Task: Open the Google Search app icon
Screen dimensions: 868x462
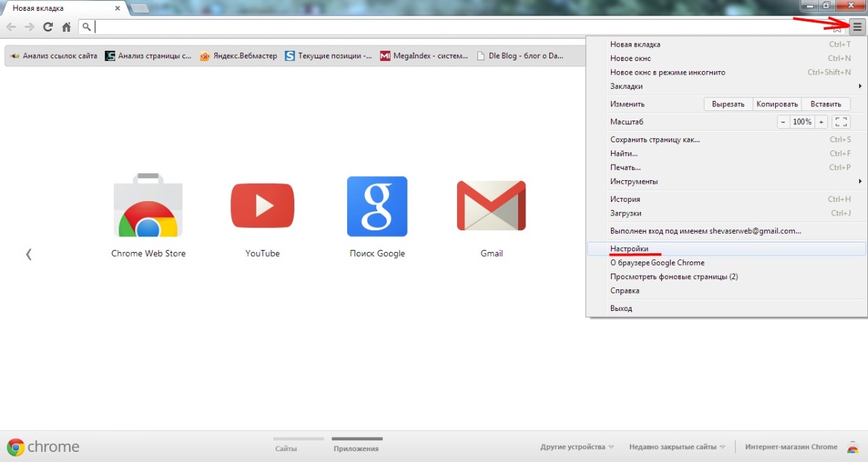Action: coord(377,207)
